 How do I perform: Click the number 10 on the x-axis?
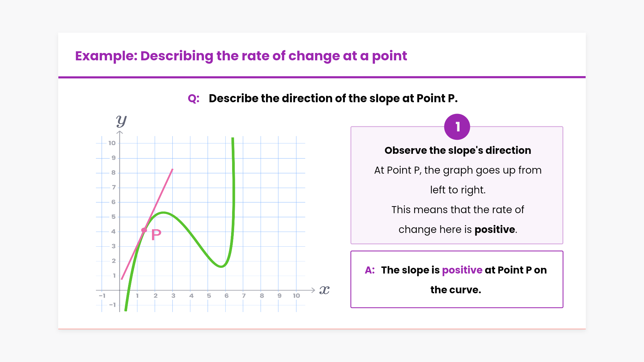[296, 296]
